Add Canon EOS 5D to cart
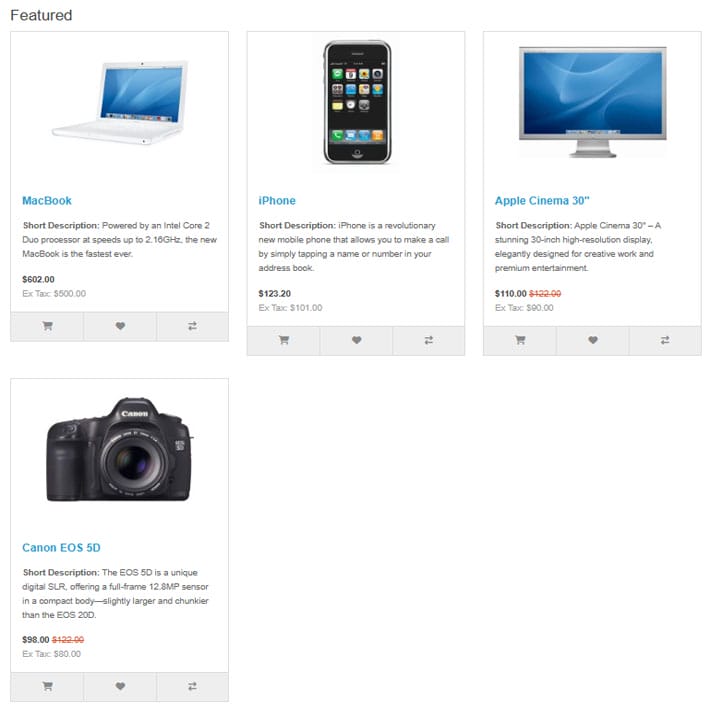Viewport: 710px width, 710px height. [47, 686]
